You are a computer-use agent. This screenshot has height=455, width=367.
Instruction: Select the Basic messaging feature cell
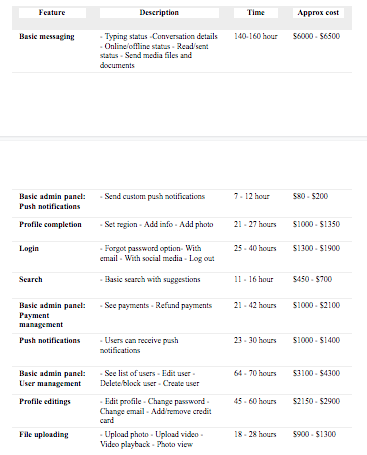tap(47, 36)
